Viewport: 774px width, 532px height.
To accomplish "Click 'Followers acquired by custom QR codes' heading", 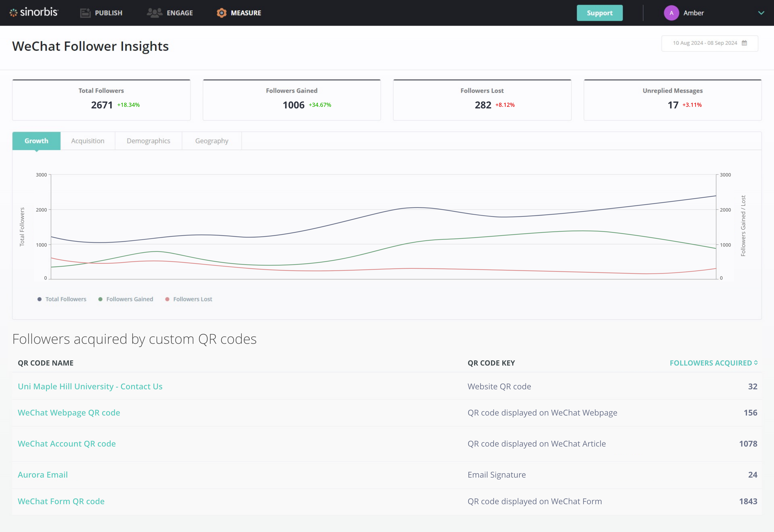I will [134, 339].
